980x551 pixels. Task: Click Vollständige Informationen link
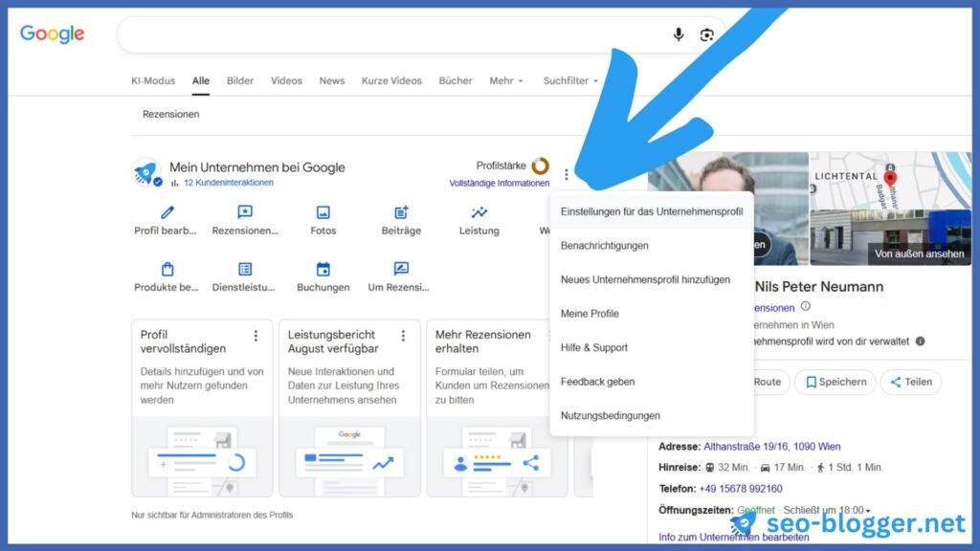click(x=500, y=183)
